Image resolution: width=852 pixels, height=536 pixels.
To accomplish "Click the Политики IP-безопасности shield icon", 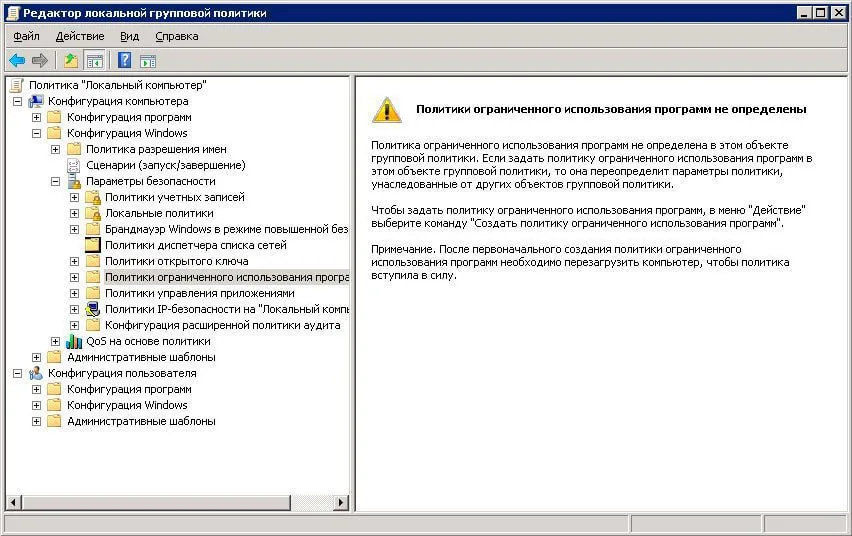I will coord(93,309).
